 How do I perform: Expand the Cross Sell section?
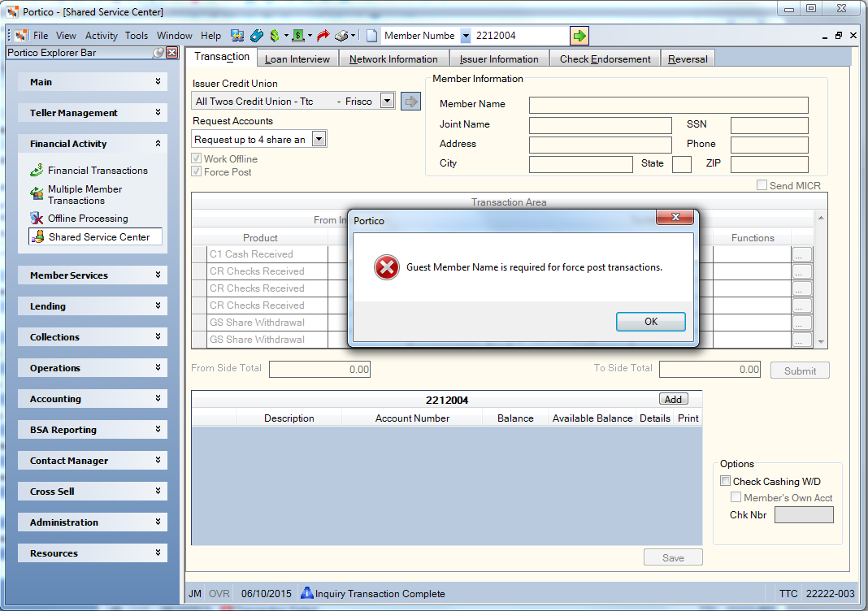[93, 492]
